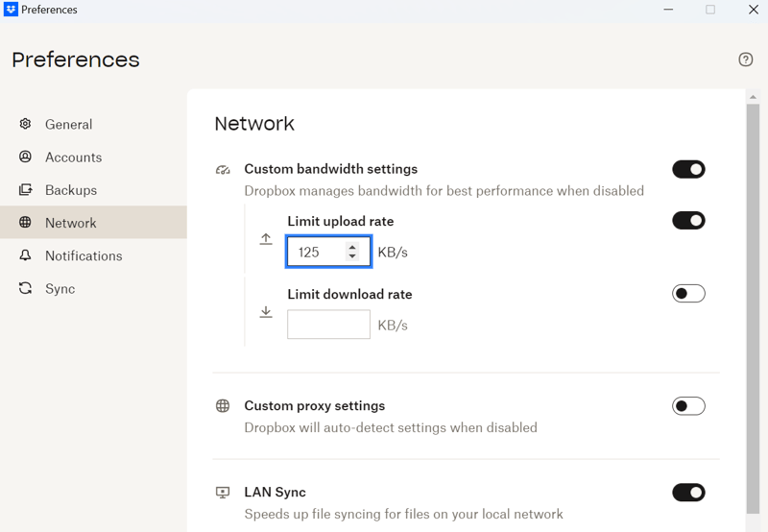Enable Limit download rate toggle
The height and width of the screenshot is (532, 768).
coord(688,294)
